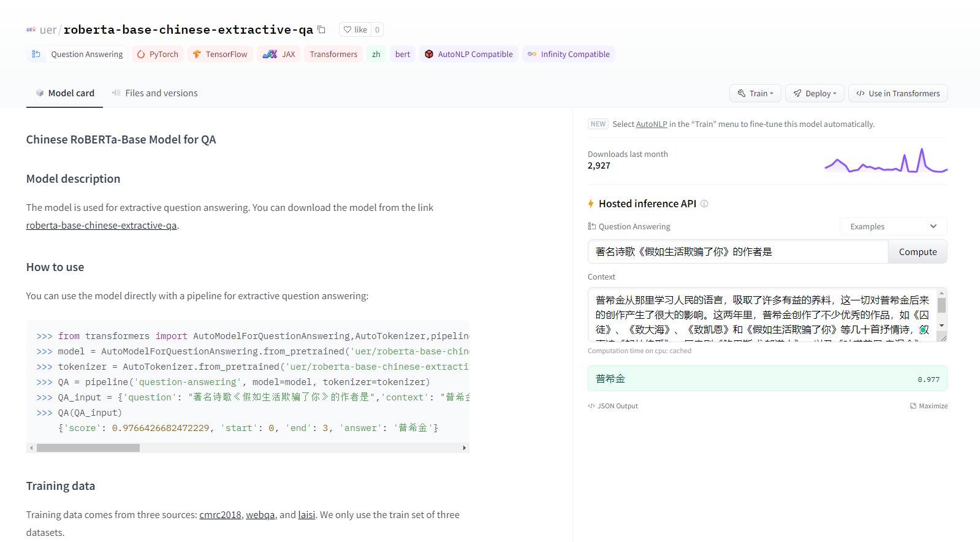
Task: Open the uer organization link
Action: [48, 29]
